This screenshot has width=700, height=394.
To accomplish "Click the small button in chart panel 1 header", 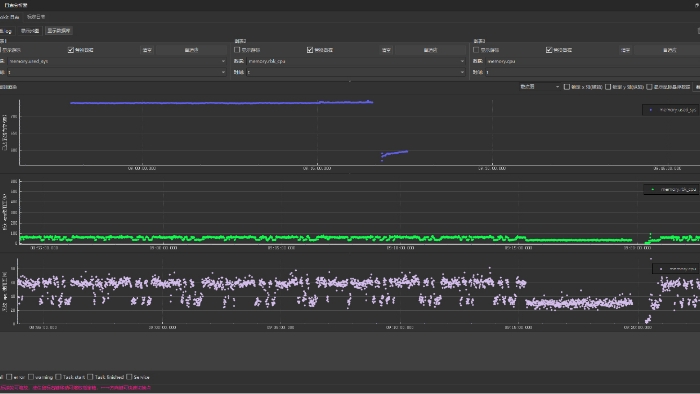I will click(x=147, y=50).
